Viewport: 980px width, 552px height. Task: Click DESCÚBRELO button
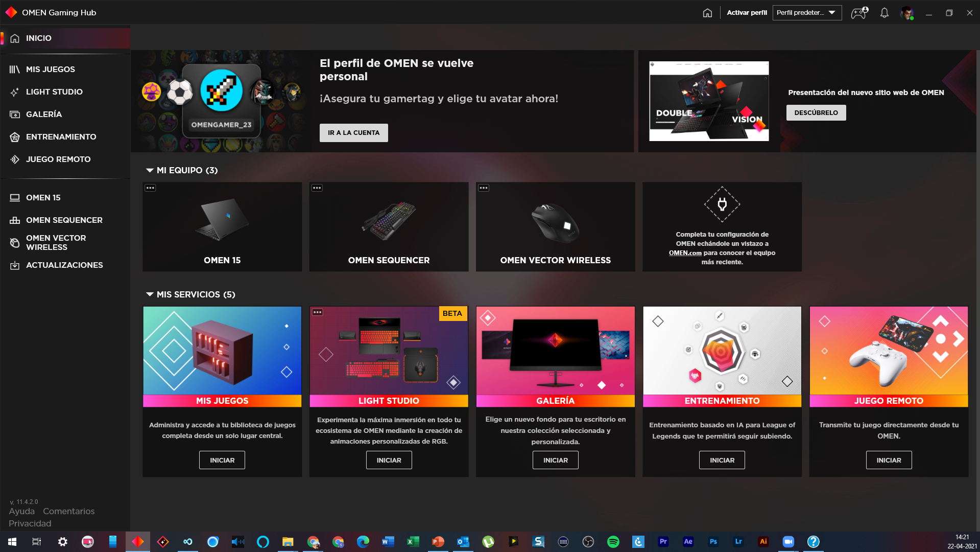pyautogui.click(x=816, y=113)
